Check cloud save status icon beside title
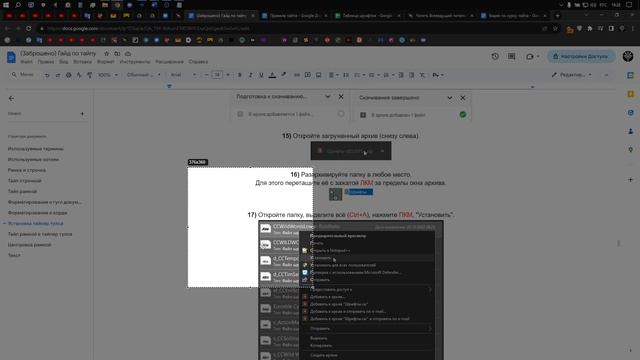Image resolution: width=640 pixels, height=360 pixels. click(x=128, y=53)
